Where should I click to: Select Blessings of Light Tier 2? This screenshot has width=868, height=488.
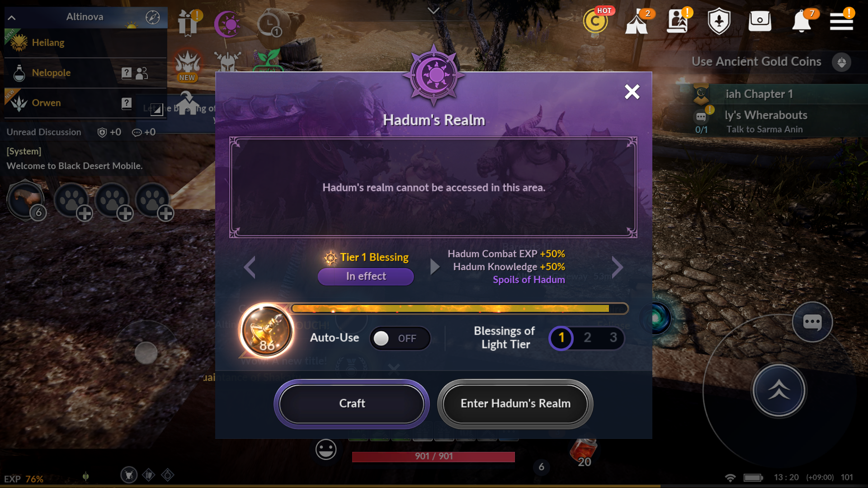[587, 338]
